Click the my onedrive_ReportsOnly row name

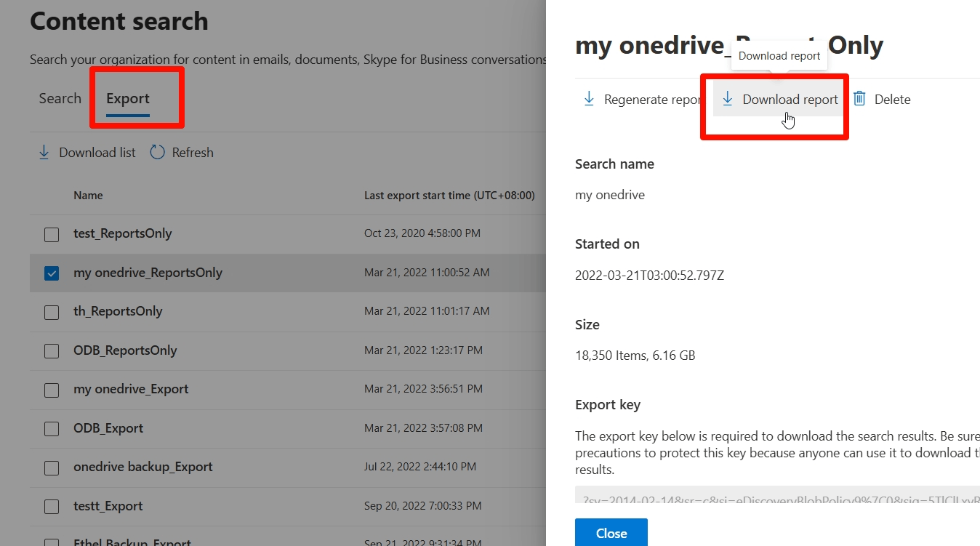point(148,273)
